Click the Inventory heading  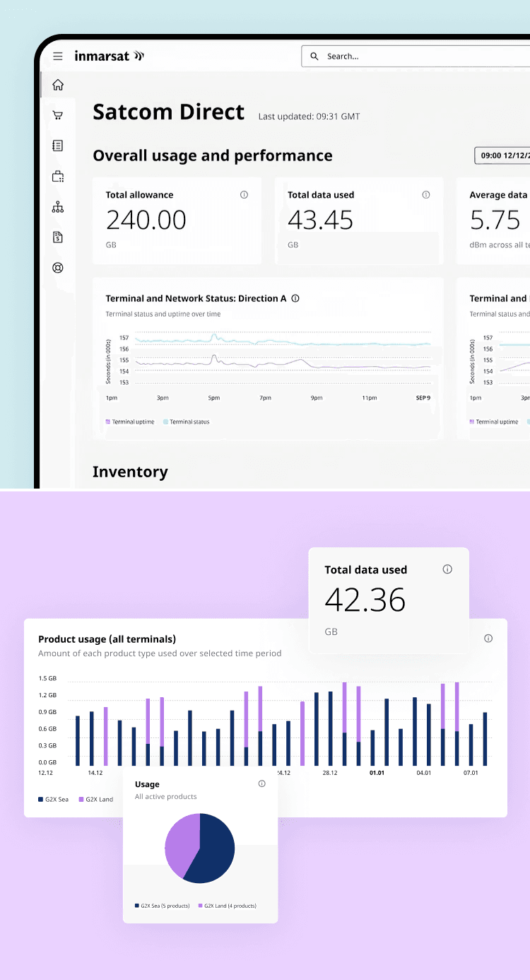tap(130, 472)
